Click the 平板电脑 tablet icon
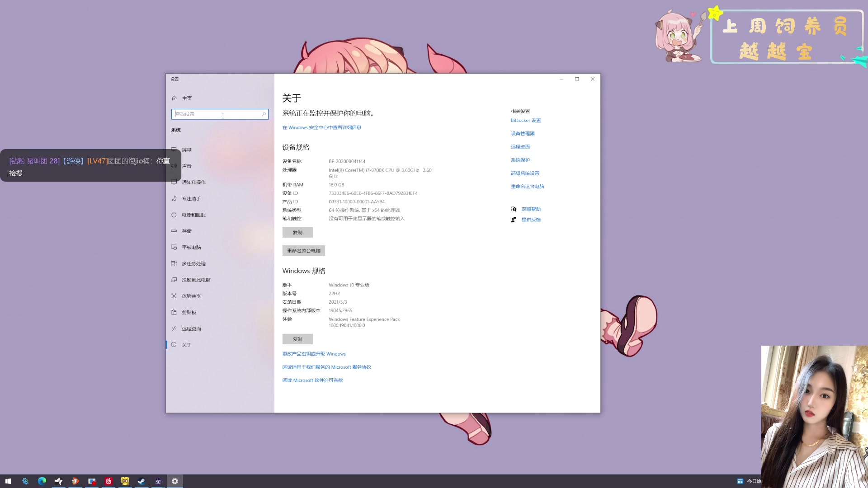The height and width of the screenshot is (488, 868). click(x=174, y=247)
